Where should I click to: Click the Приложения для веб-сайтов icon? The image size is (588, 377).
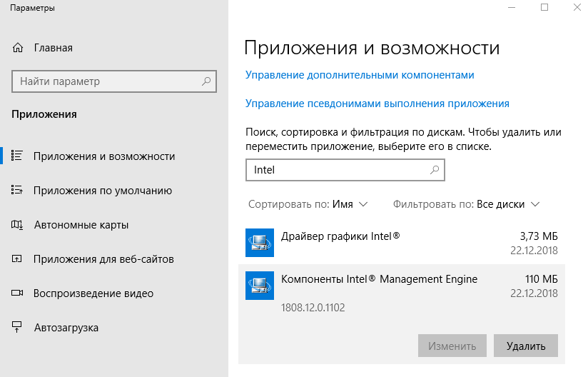(x=17, y=259)
